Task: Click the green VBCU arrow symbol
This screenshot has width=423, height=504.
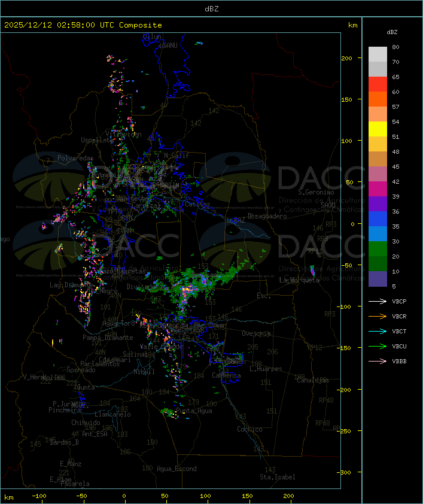Action: click(378, 346)
